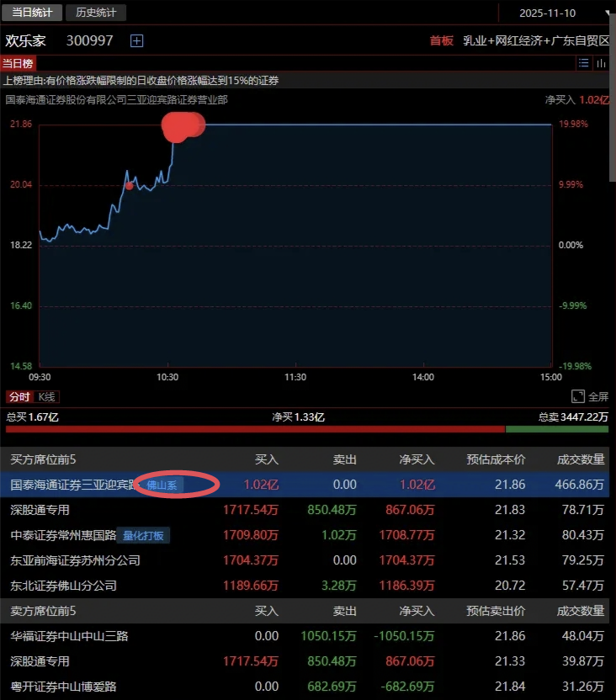Click 总买 1.67亿 value
616x700 pixels.
pos(32,417)
